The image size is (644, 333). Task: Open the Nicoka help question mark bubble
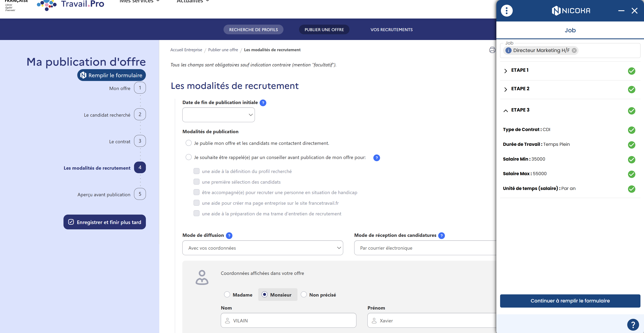click(x=633, y=325)
